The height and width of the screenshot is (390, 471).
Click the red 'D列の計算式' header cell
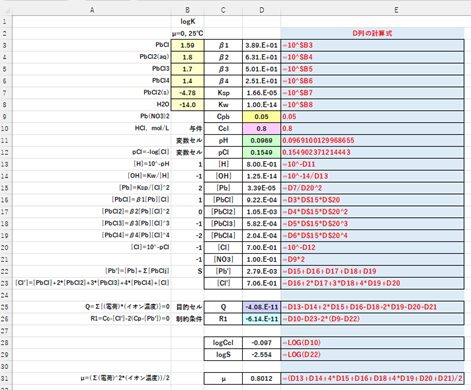pyautogui.click(x=372, y=33)
